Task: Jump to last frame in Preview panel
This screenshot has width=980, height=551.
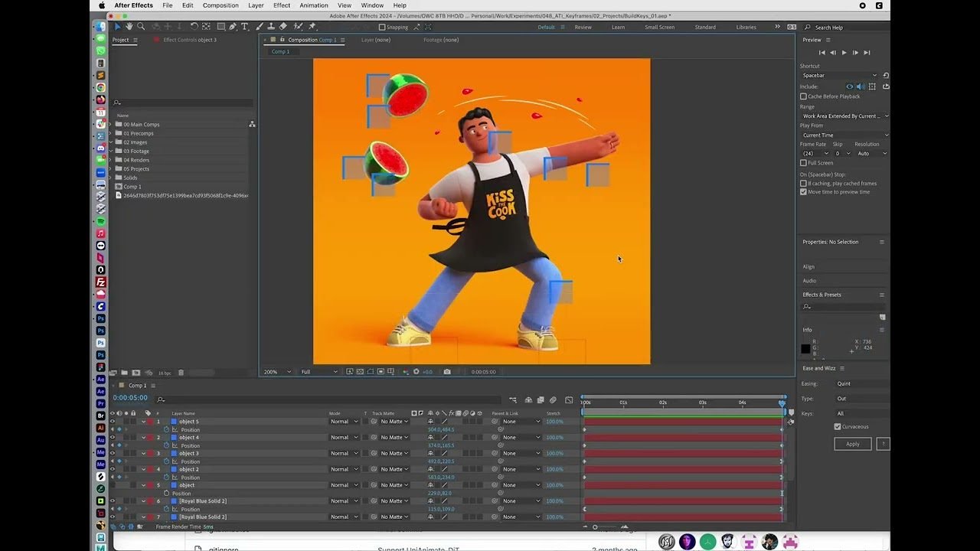Action: click(x=867, y=53)
